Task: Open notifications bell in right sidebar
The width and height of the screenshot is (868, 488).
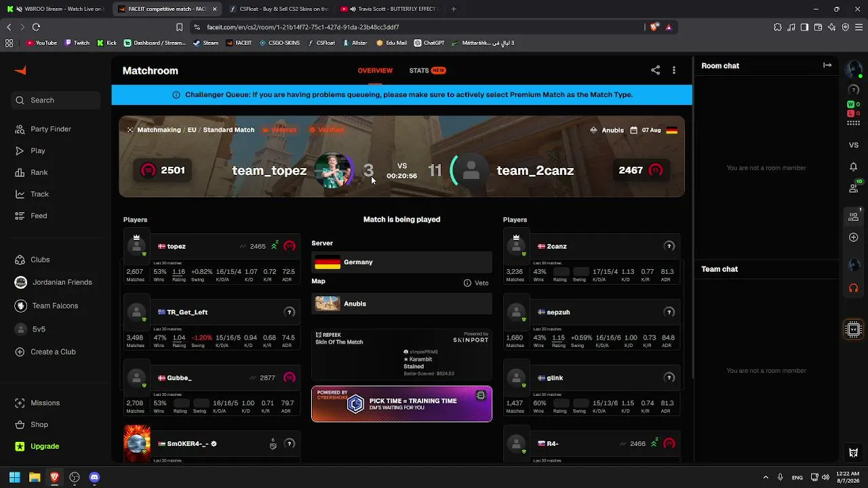Action: click(x=854, y=167)
